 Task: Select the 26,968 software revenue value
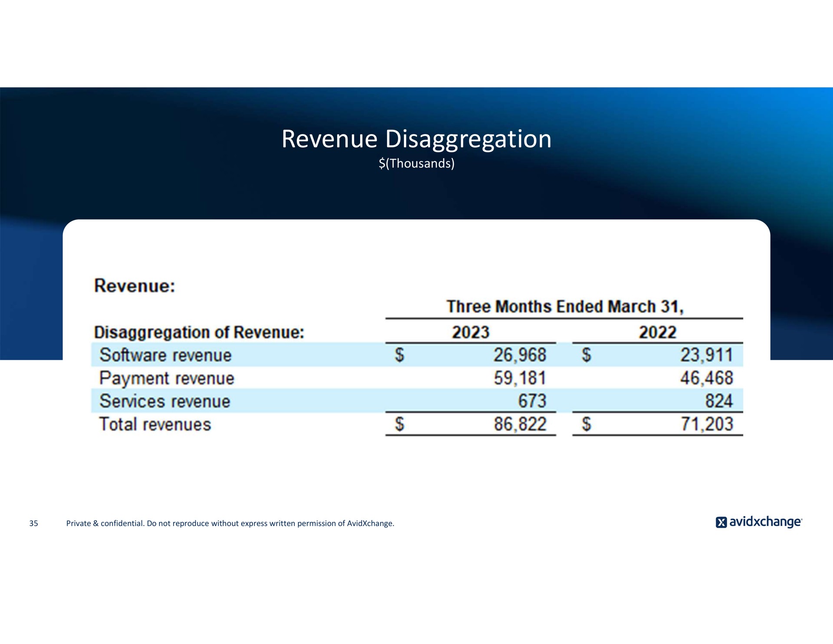click(x=520, y=355)
